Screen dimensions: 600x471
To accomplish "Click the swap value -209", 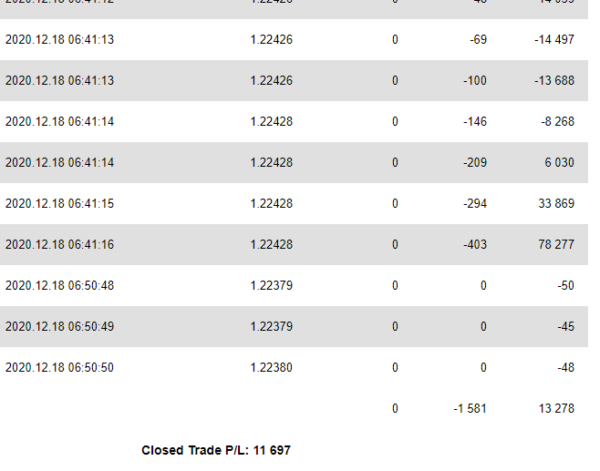I will coord(475,163).
